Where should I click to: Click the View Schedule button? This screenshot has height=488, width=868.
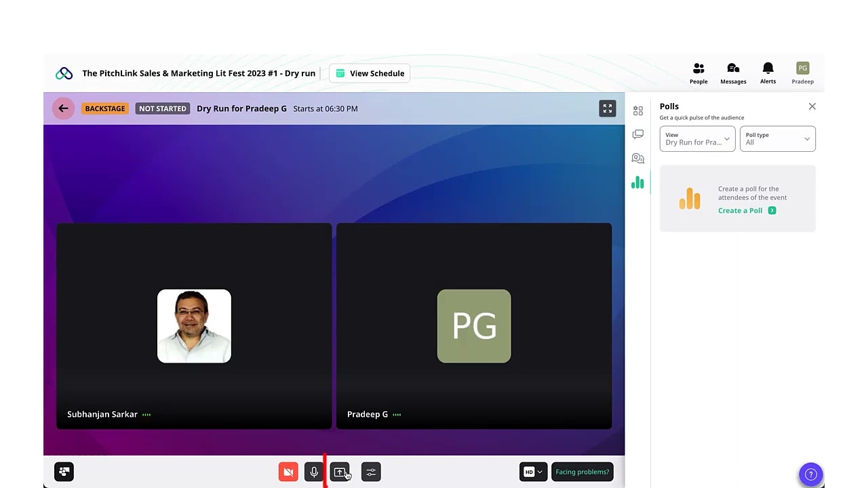point(370,73)
